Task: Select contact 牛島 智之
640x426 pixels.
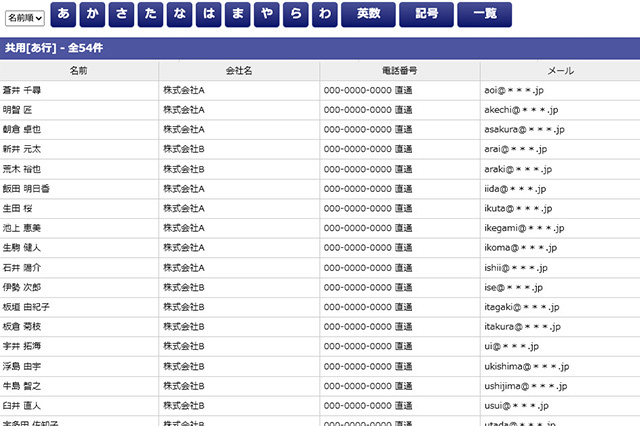Action: coord(22,386)
